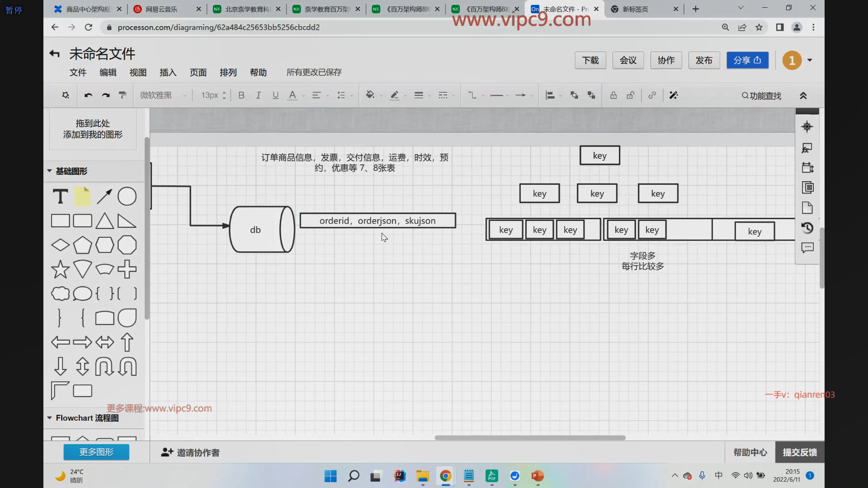Click the navigation compass icon
Screen dimensions: 868x488
(x=807, y=127)
